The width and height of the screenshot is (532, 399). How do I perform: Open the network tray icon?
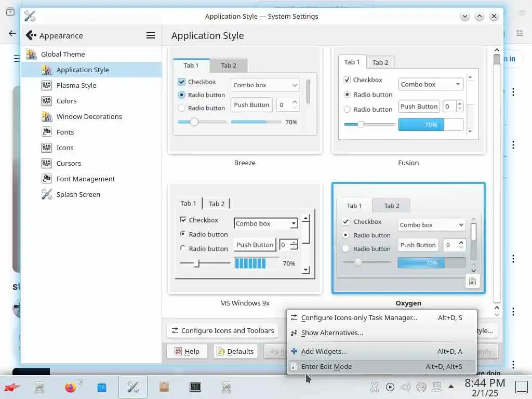click(437, 387)
